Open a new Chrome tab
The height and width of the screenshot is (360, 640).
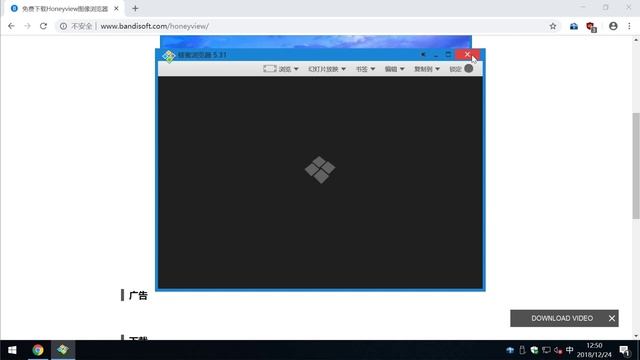tap(135, 9)
